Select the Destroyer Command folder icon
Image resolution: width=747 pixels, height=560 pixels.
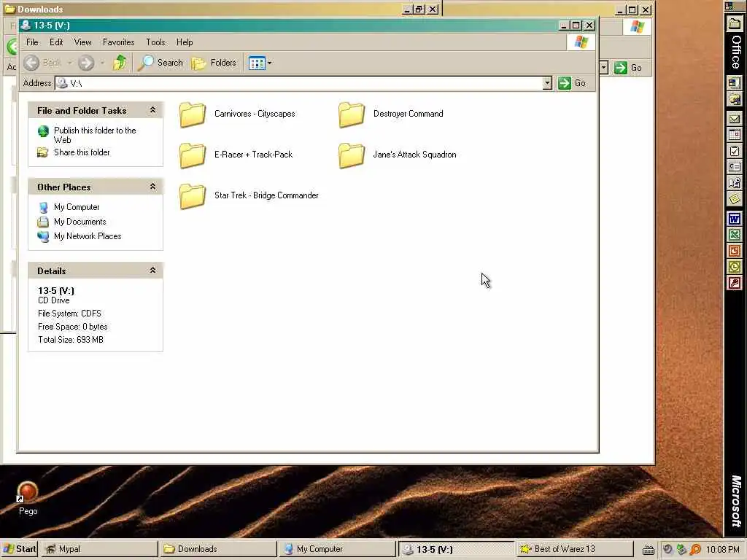click(x=352, y=114)
